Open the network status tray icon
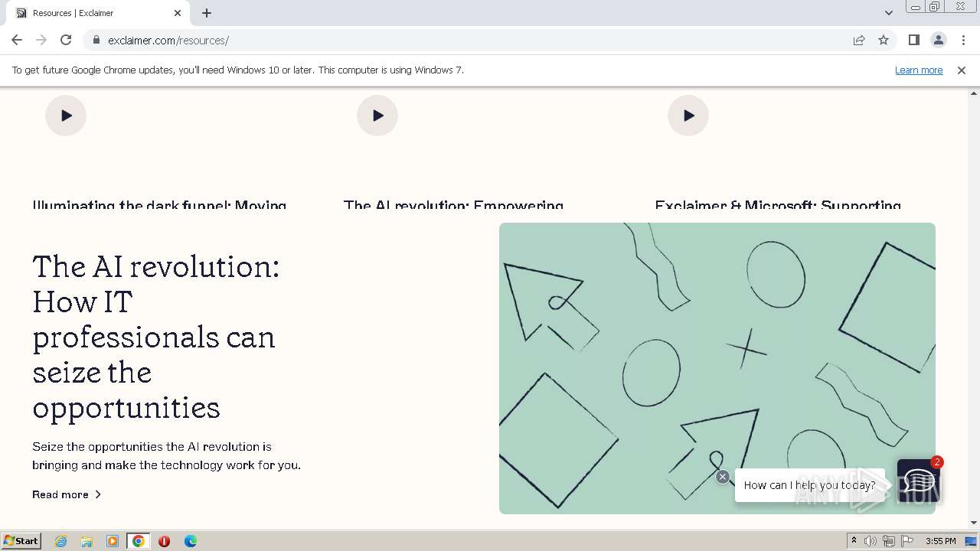980x551 pixels. (x=889, y=541)
